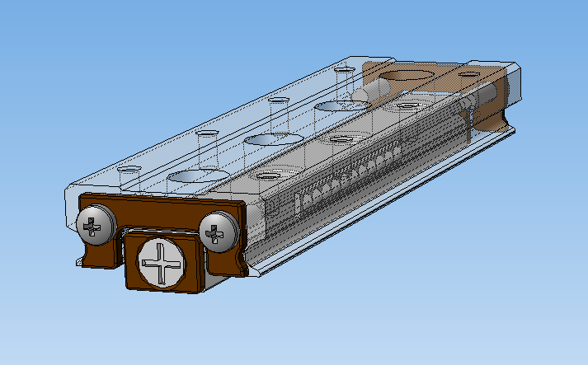This screenshot has height=365, width=588.
Task: Select the rail's lower flange edge on right side
Action: [386, 203]
